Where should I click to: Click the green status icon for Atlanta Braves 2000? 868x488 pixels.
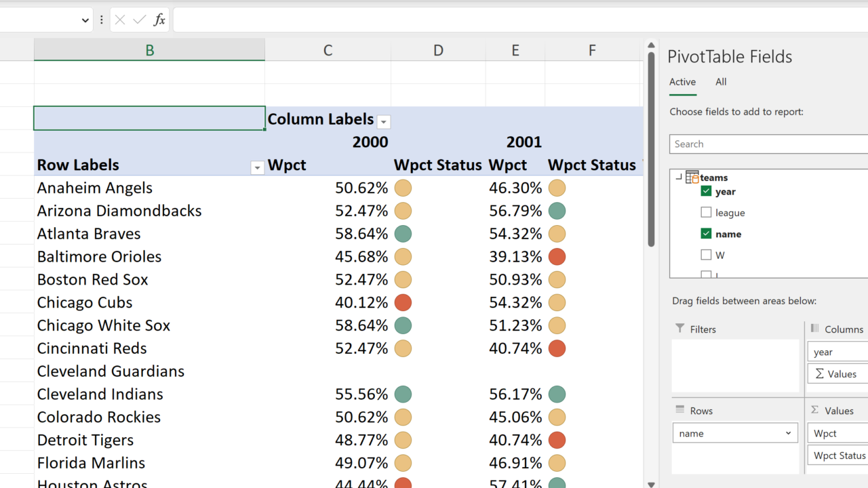[403, 234]
